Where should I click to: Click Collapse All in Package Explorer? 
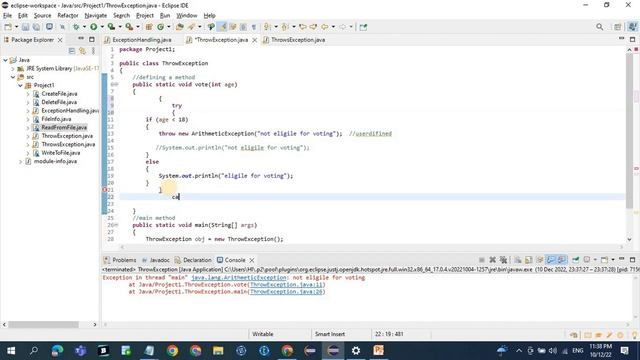pyautogui.click(x=72, y=51)
